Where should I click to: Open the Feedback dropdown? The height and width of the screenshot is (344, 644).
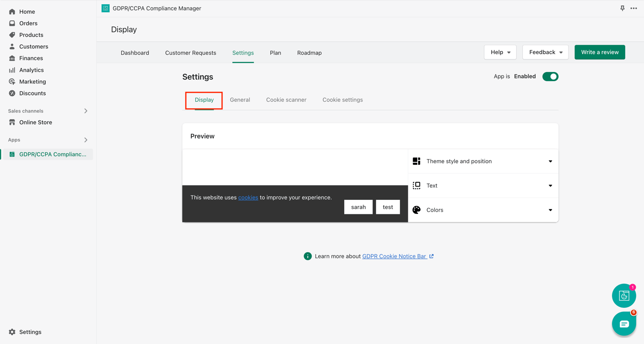pos(545,52)
